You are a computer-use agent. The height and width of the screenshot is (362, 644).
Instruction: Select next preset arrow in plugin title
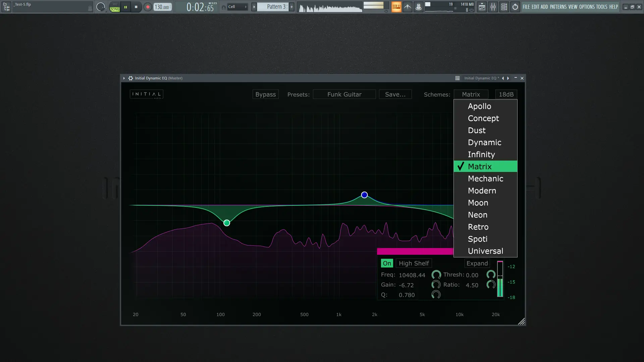tap(508, 78)
